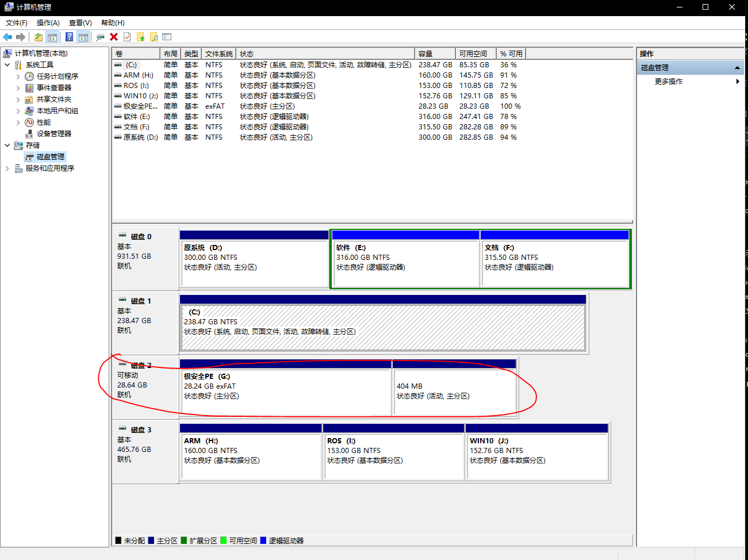Image resolution: width=748 pixels, height=560 pixels.
Task: Click the blue Back arrow in toolbar
Action: pyautogui.click(x=7, y=37)
